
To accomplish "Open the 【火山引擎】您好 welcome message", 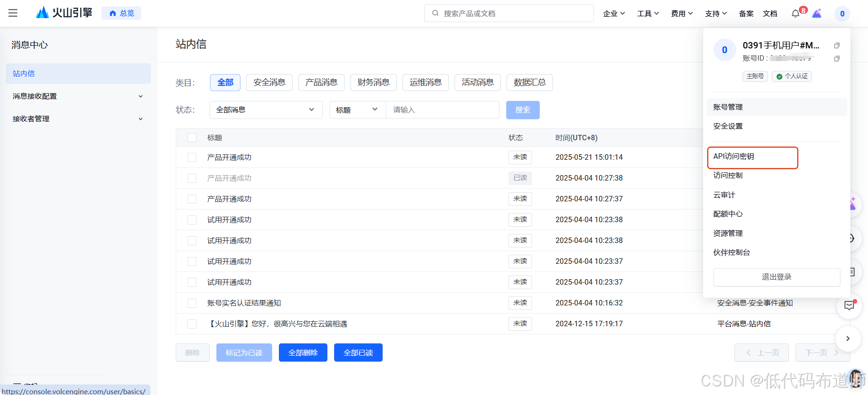I will [x=277, y=324].
